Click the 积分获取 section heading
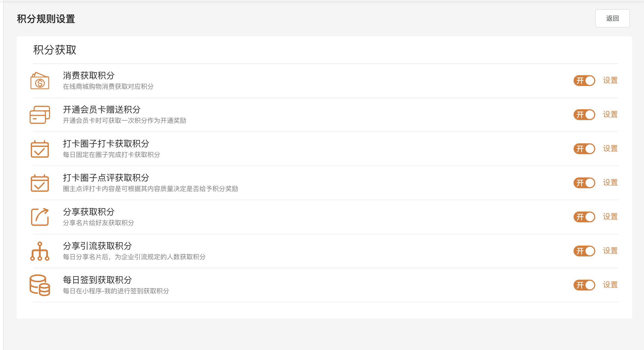 tap(55, 50)
